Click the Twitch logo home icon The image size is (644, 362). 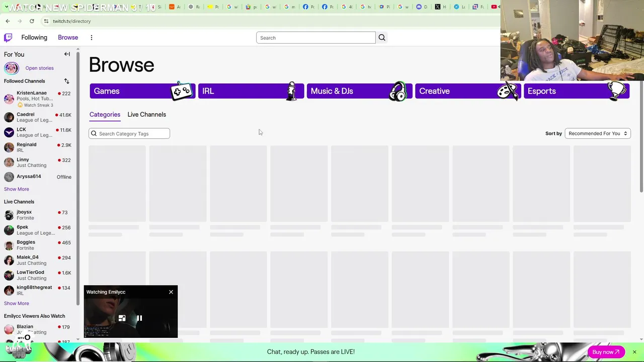8,38
